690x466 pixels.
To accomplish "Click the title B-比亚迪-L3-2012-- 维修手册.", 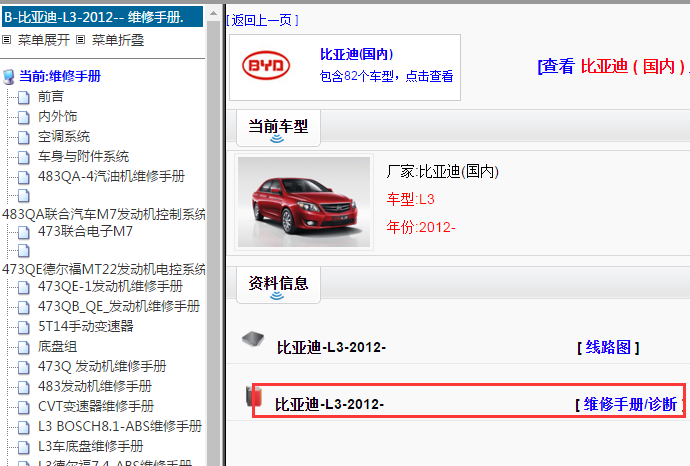I will [x=103, y=17].
